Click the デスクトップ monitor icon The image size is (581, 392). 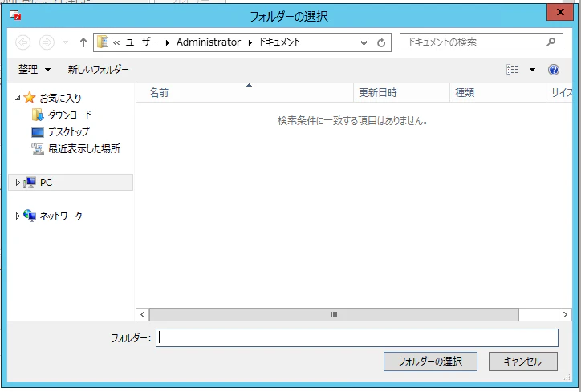pos(38,132)
